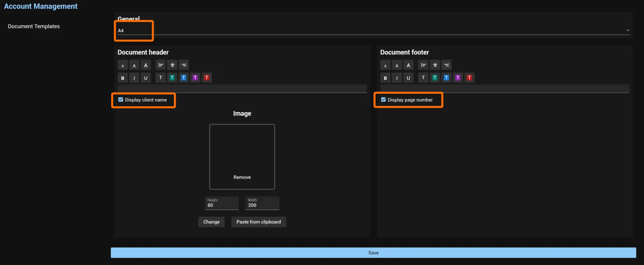Screen dimensions: 644x265
Task: Click the Change image button
Action: click(x=212, y=222)
